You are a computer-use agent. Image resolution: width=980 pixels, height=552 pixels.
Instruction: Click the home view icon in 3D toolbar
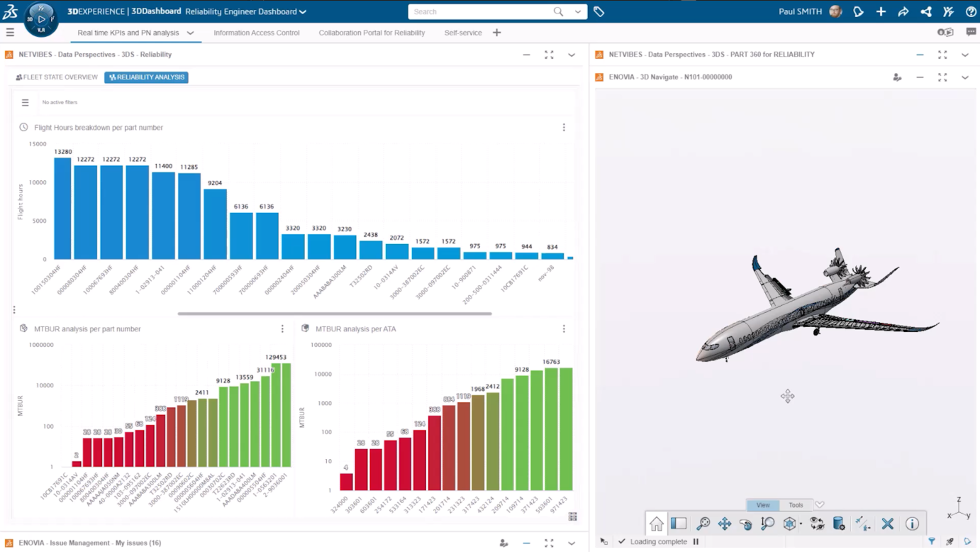pyautogui.click(x=657, y=524)
